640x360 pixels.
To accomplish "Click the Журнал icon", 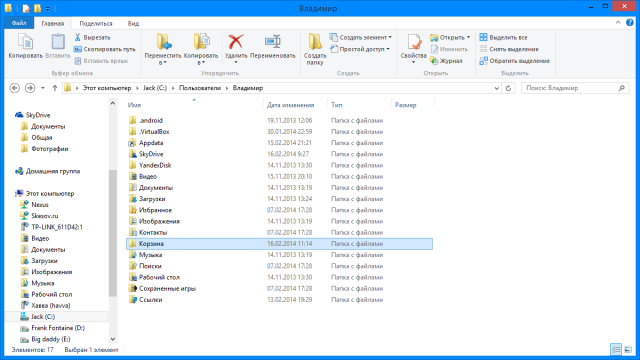I will click(434, 61).
